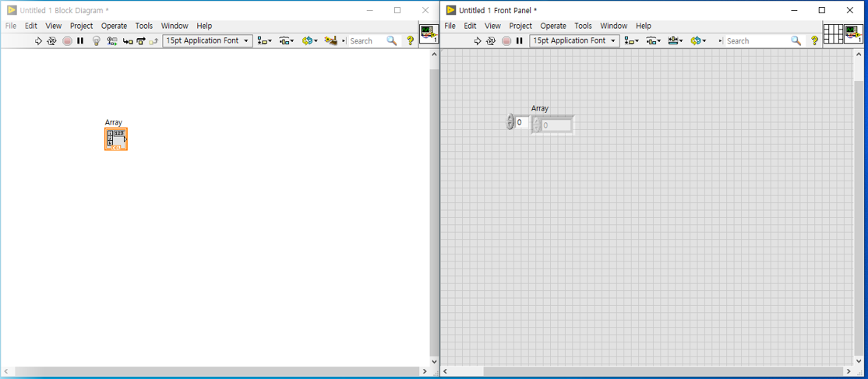The width and height of the screenshot is (868, 379).
Task: Click Run Continuously in Front Panel toolbar
Action: click(x=490, y=41)
